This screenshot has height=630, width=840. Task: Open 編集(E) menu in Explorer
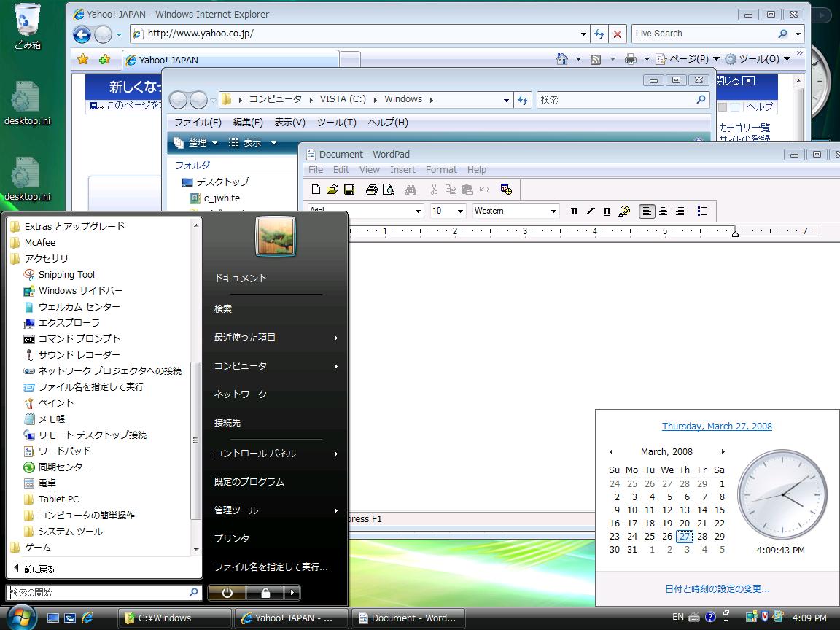[248, 122]
